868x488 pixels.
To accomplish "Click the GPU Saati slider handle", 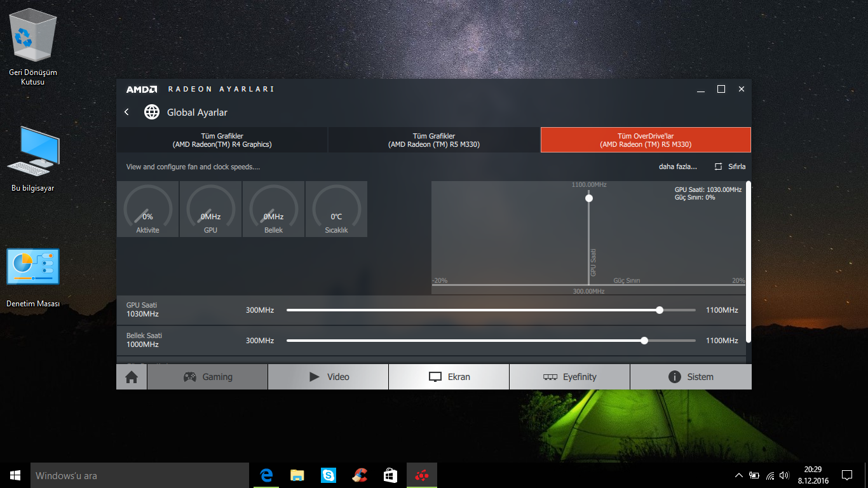I will pos(660,310).
